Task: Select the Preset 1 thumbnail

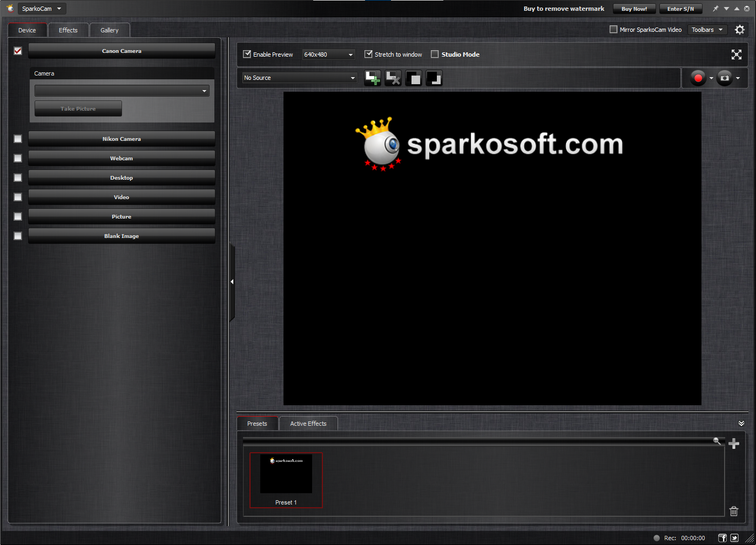Action: point(286,480)
